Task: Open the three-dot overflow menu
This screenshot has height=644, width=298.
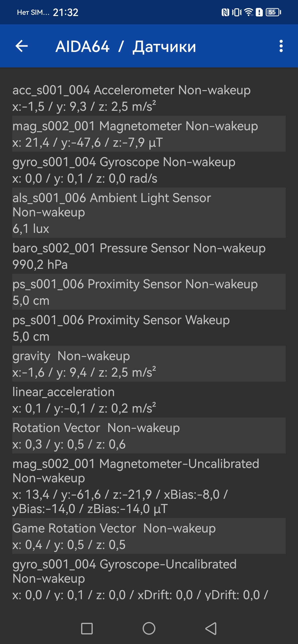Action: click(x=281, y=46)
